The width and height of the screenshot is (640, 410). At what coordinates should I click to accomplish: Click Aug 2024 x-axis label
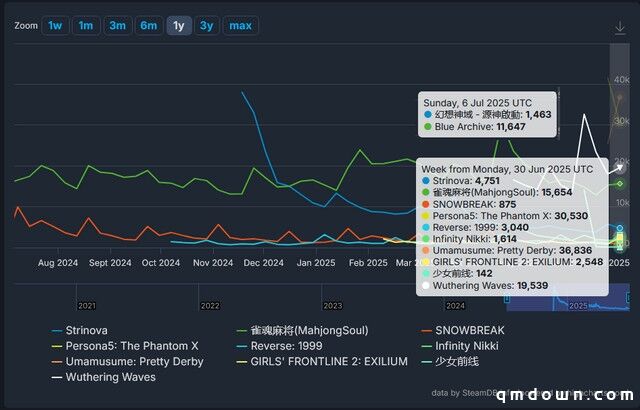[58, 263]
